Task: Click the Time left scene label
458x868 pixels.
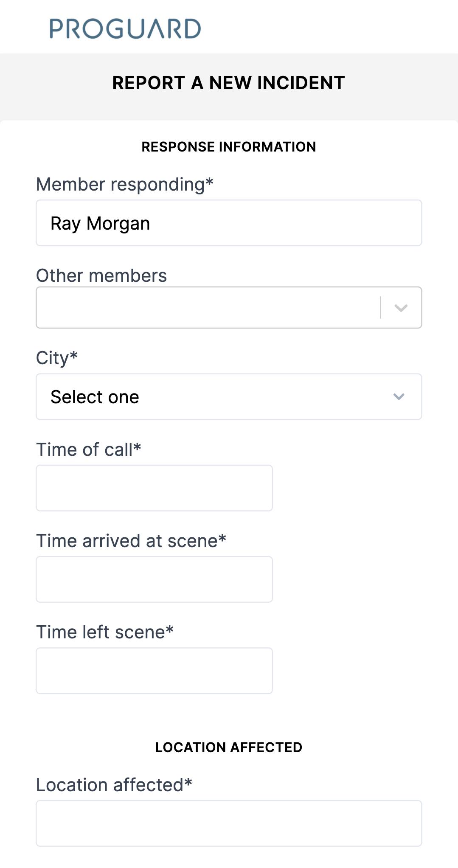Action: 105,632
